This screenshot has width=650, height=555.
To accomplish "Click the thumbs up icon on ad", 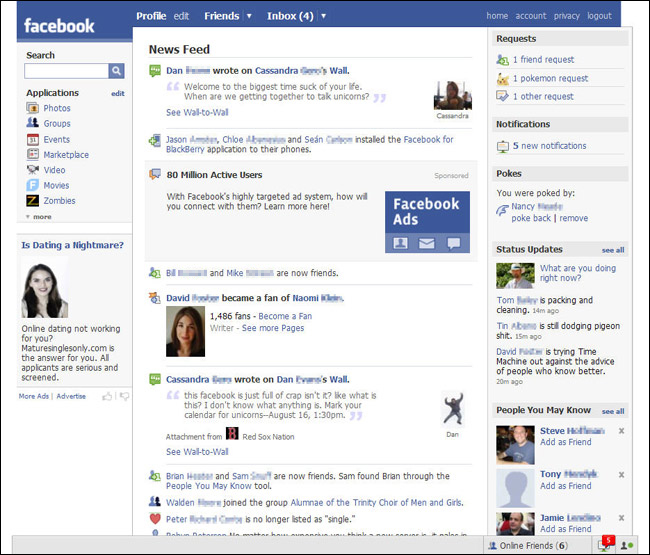I will point(107,397).
